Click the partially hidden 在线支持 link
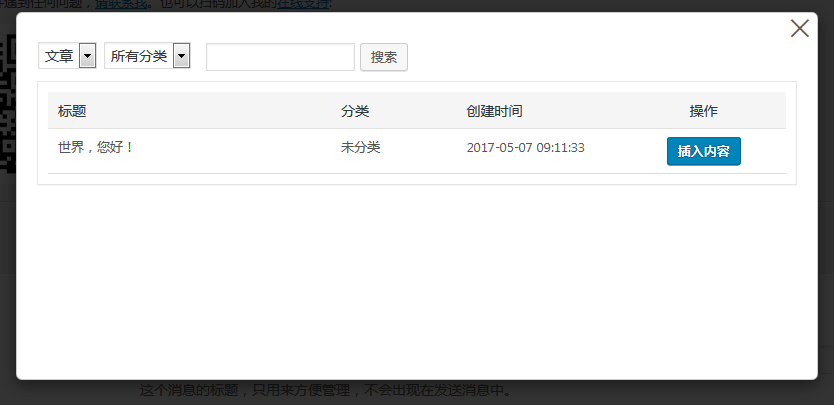834x405 pixels. tap(303, 5)
